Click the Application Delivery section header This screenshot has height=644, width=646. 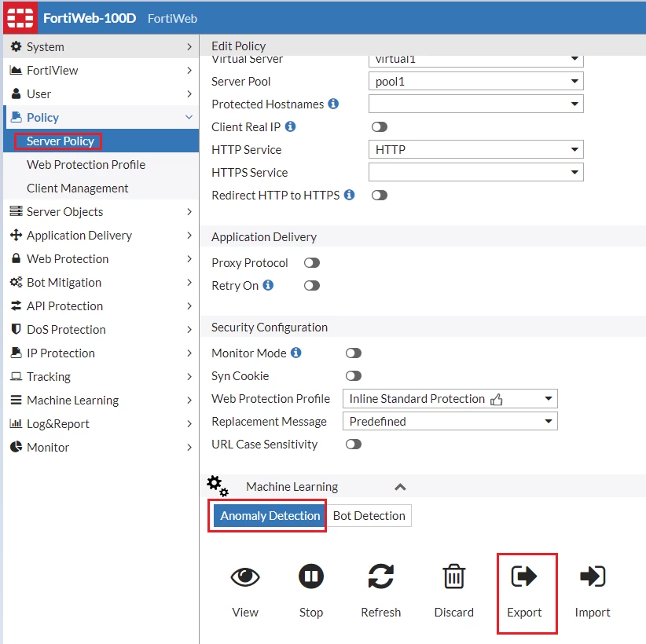tap(264, 236)
